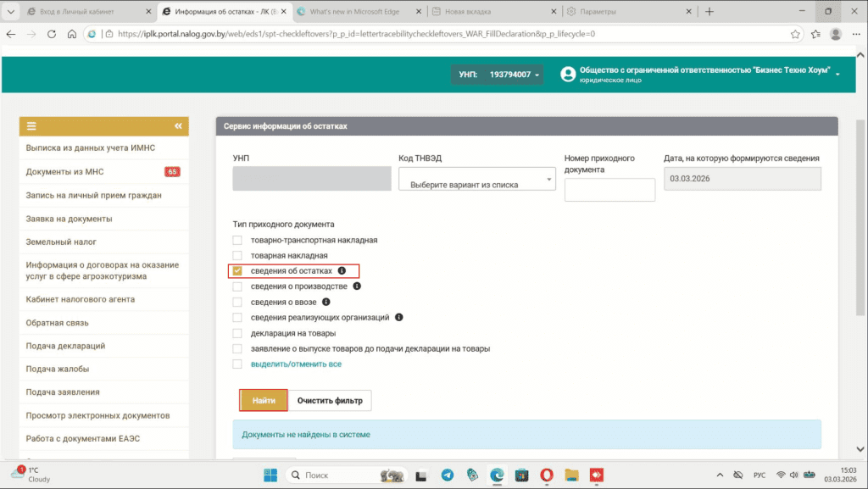Screen dimensions: 868x489
Task: Open browser home page icon
Action: click(x=72, y=34)
